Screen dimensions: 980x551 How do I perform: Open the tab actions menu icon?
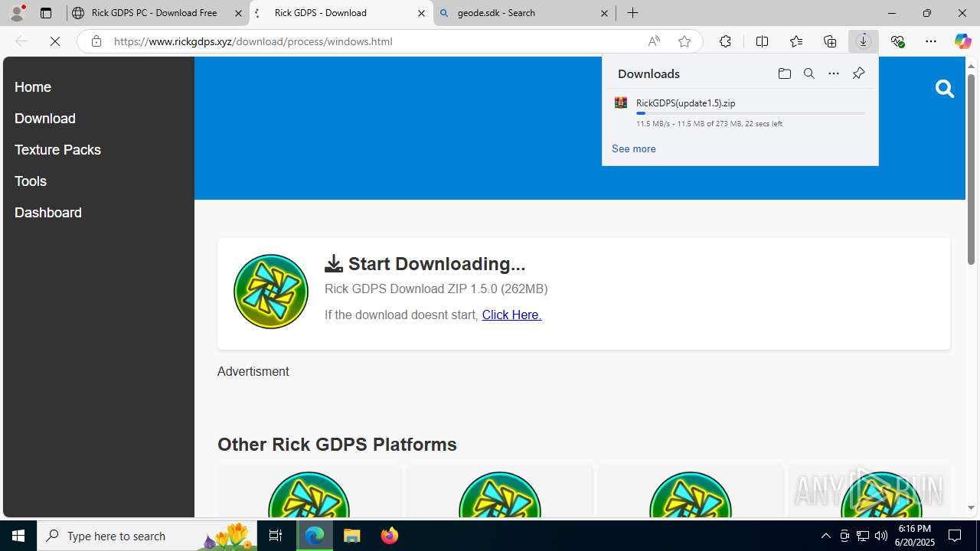[46, 13]
